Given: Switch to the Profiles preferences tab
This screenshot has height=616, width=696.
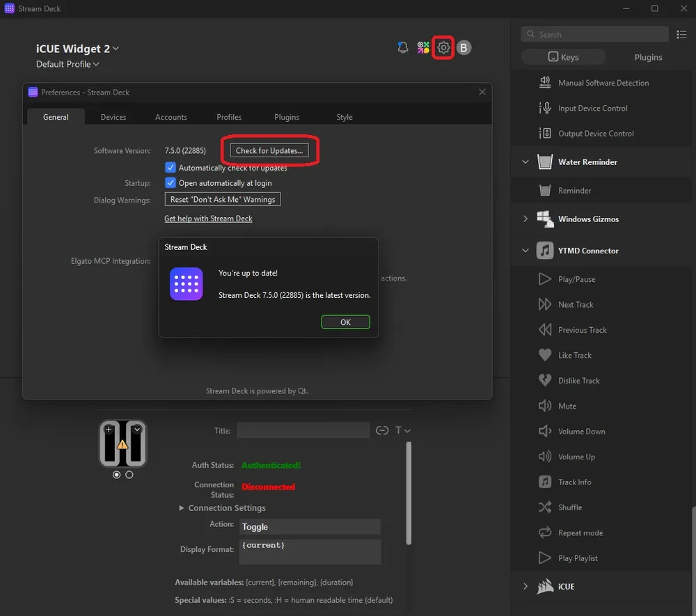Looking at the screenshot, I should click(x=229, y=117).
